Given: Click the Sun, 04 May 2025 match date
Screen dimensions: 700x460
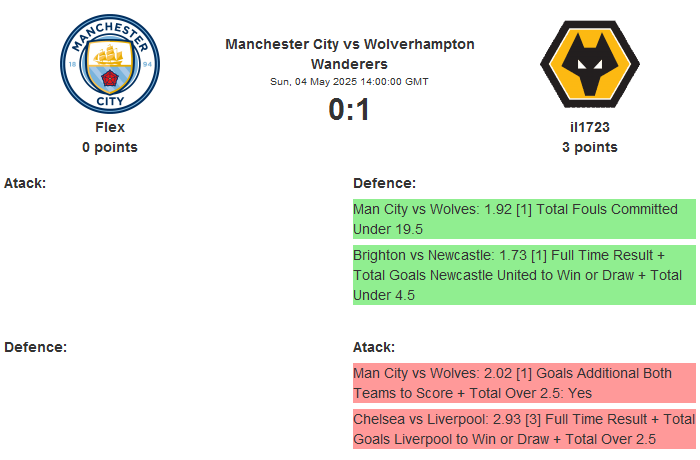Looking at the screenshot, I should click(350, 82).
